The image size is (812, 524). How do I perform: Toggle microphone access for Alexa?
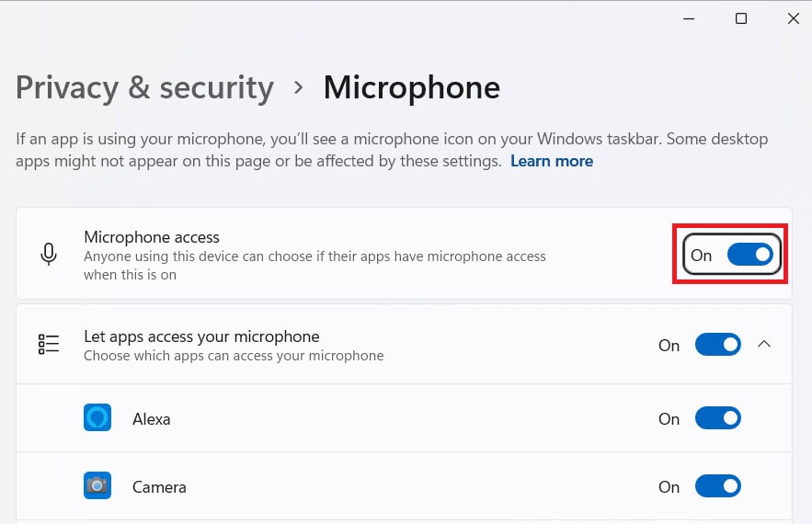coord(717,418)
